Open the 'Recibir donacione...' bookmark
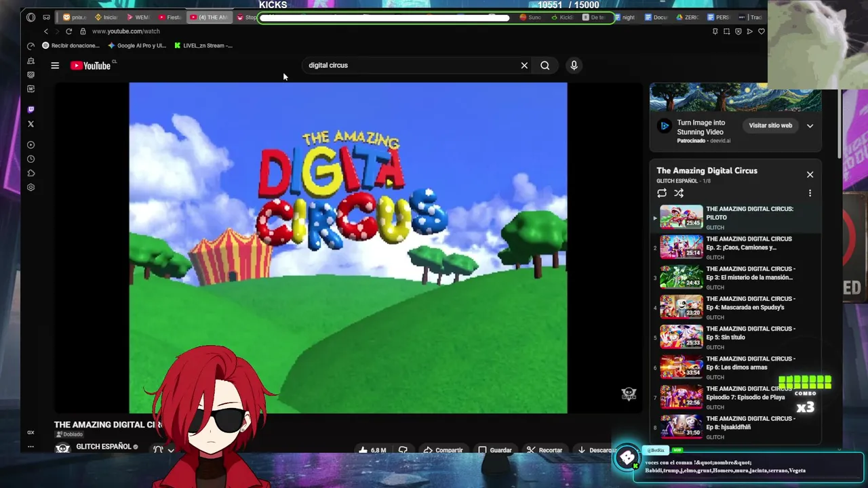The height and width of the screenshot is (488, 868). click(71, 45)
